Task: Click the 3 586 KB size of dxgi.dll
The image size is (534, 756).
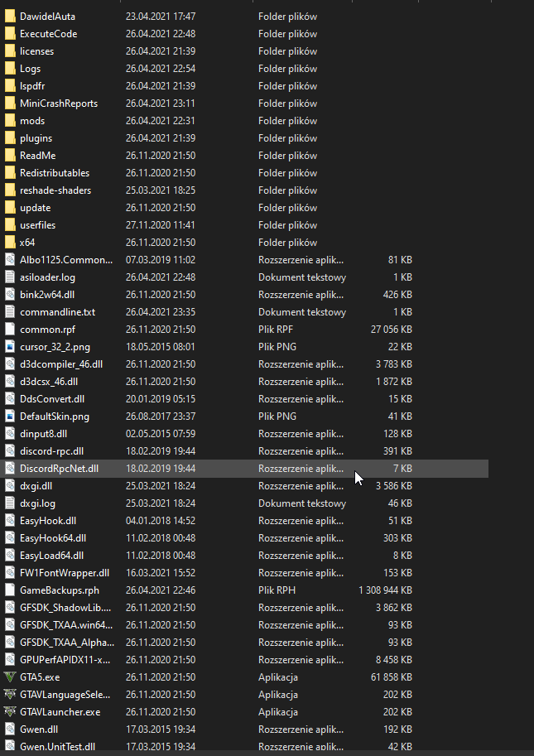Action: click(394, 486)
